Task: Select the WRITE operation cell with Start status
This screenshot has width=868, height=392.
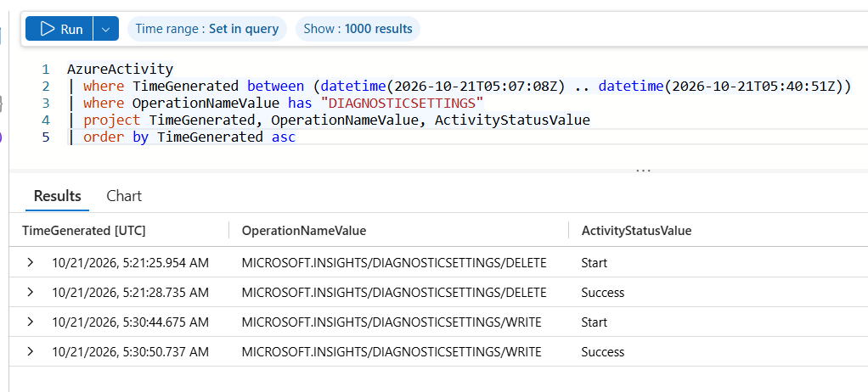Action: coord(392,322)
